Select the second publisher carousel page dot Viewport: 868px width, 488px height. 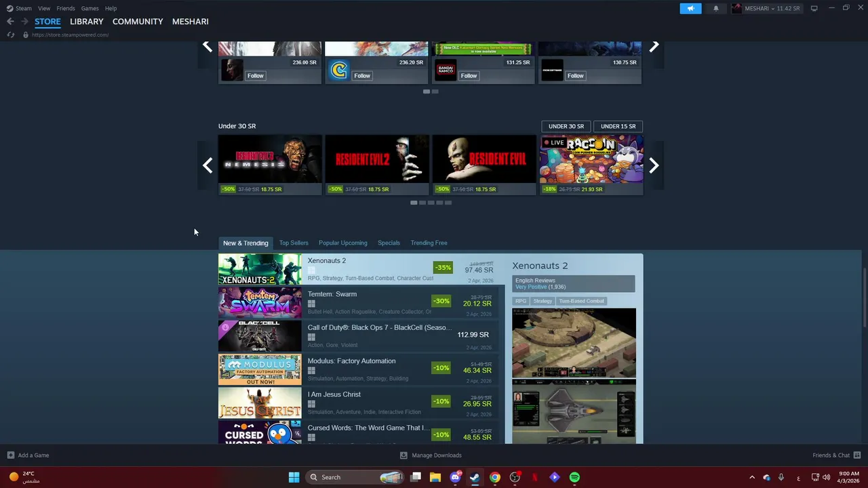(435, 91)
